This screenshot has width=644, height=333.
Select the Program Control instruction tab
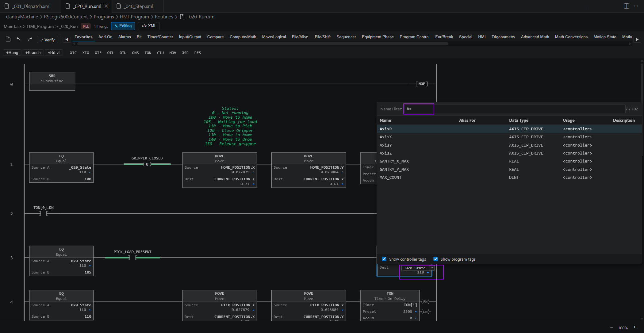click(x=414, y=37)
